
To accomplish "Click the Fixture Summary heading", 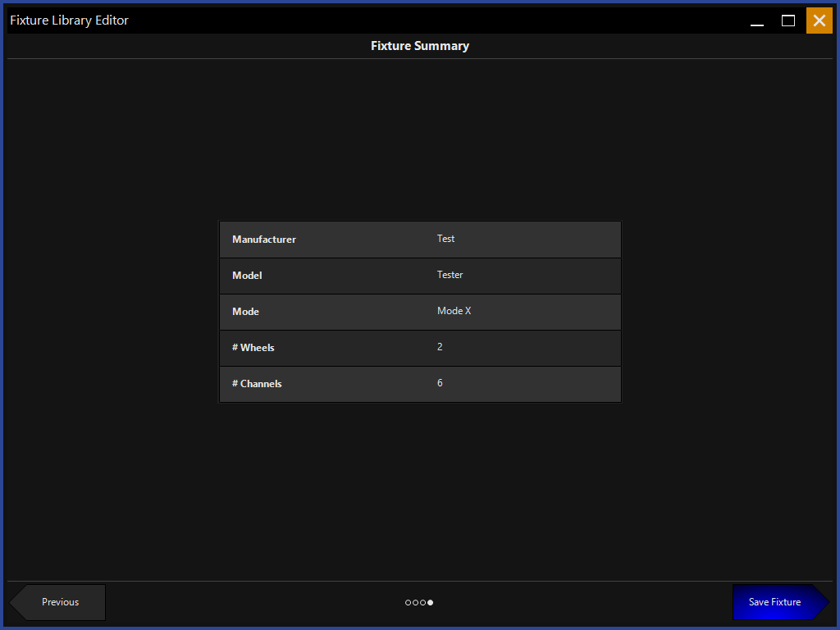I will tap(420, 46).
